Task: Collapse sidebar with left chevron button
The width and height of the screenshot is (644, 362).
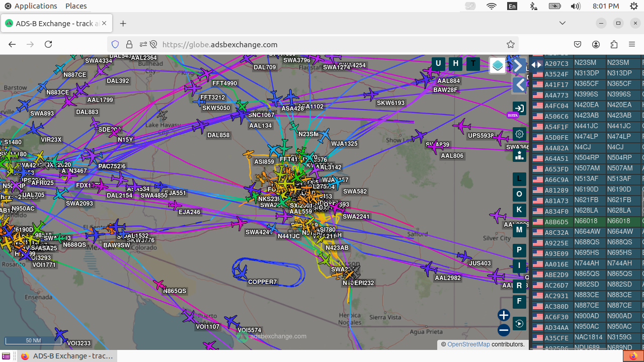Action: pyautogui.click(x=520, y=85)
